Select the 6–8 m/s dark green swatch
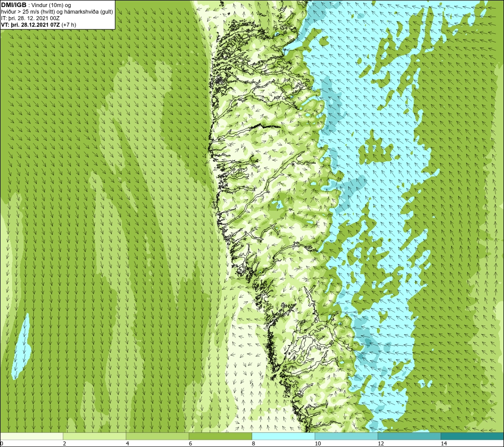The height and width of the screenshot is (447, 504). click(221, 436)
